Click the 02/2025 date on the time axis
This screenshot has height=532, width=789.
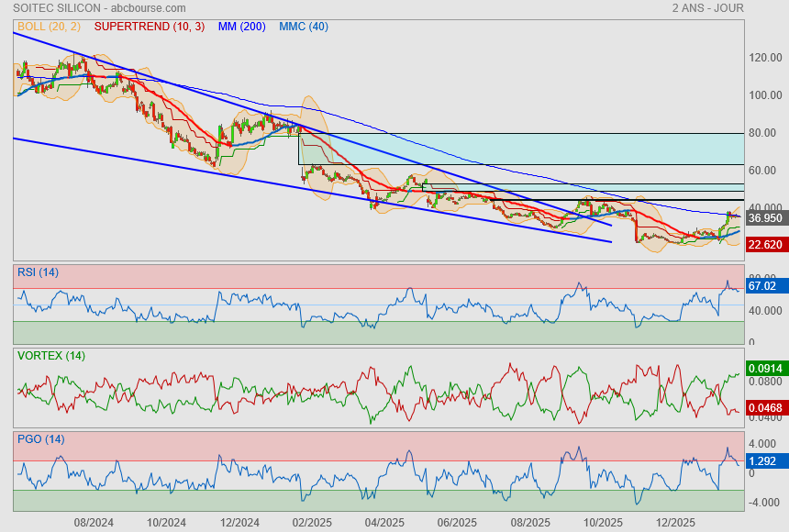[312, 522]
